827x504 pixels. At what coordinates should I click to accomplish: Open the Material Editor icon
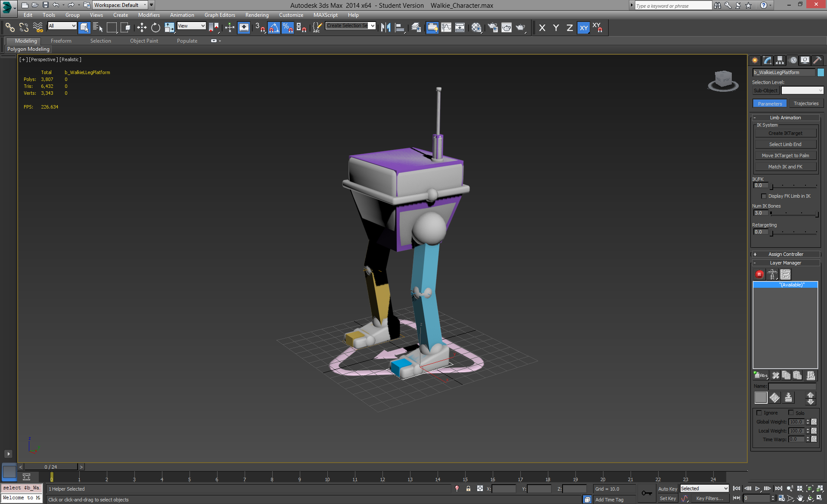coord(476,28)
